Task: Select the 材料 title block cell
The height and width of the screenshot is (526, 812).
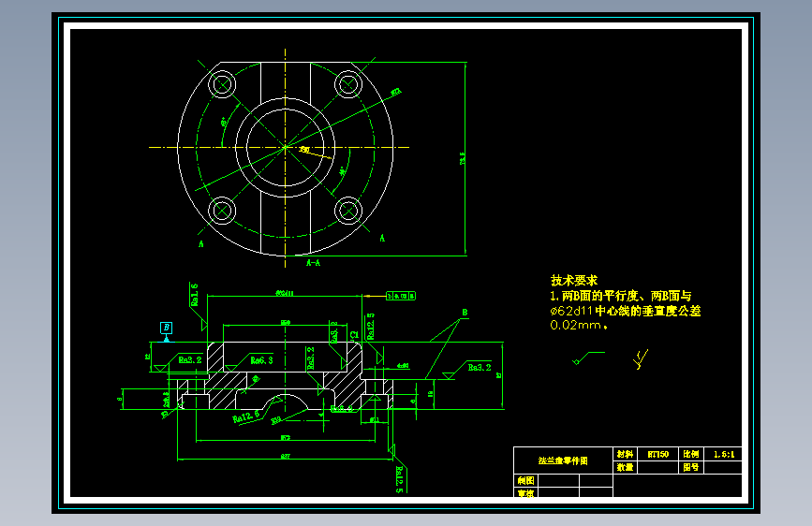Action: (625, 454)
